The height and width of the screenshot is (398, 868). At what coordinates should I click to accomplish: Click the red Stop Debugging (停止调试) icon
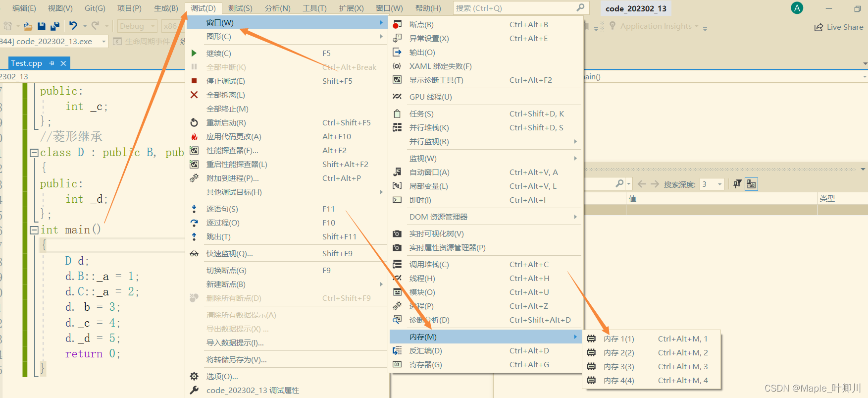194,81
